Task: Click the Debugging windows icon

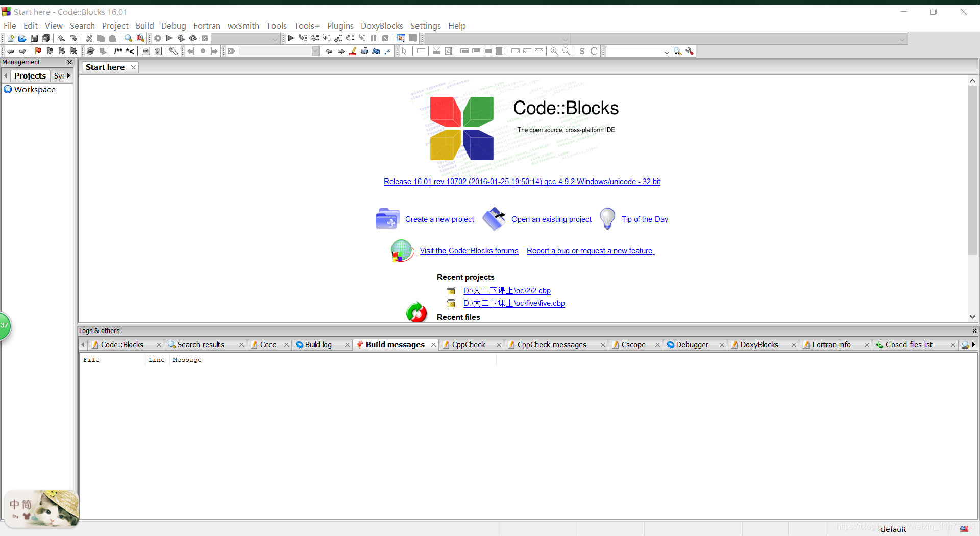Action: [401, 38]
